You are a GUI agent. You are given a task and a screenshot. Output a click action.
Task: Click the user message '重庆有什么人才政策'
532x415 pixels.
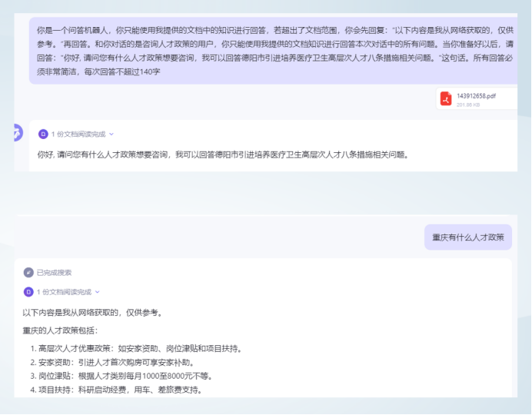pyautogui.click(x=468, y=237)
